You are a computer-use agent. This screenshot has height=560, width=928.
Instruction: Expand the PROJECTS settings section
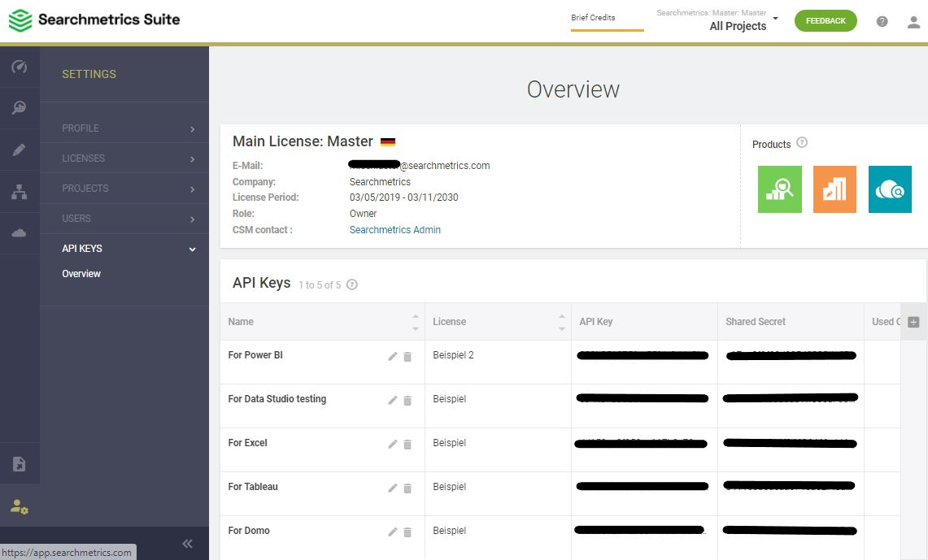click(124, 189)
